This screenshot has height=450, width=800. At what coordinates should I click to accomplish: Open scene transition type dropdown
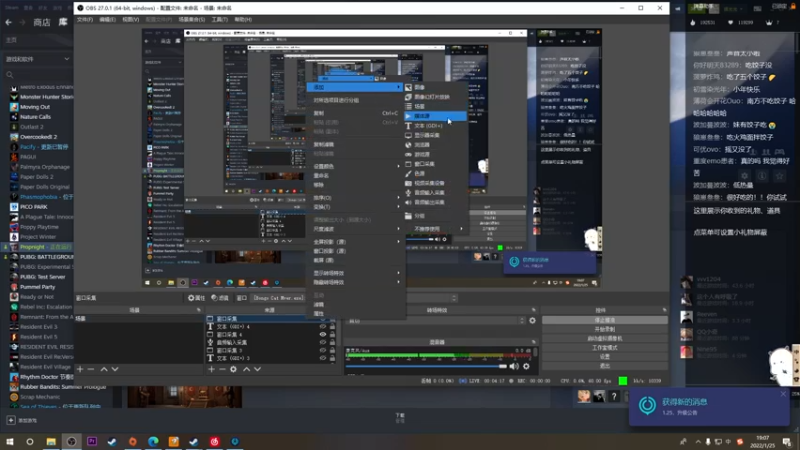tap(436, 321)
